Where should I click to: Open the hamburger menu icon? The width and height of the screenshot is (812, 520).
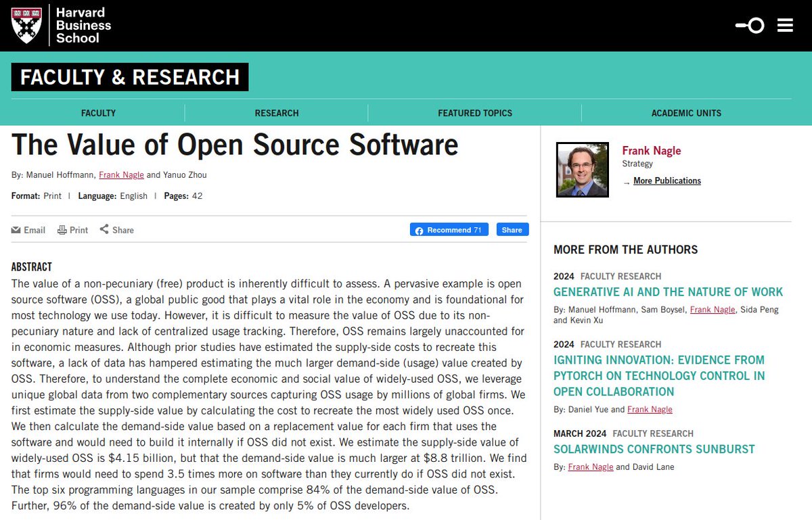click(x=785, y=26)
